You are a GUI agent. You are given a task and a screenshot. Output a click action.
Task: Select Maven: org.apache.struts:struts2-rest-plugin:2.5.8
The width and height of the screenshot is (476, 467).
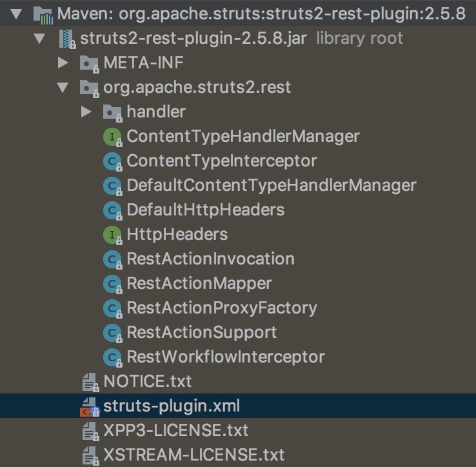pos(261,14)
